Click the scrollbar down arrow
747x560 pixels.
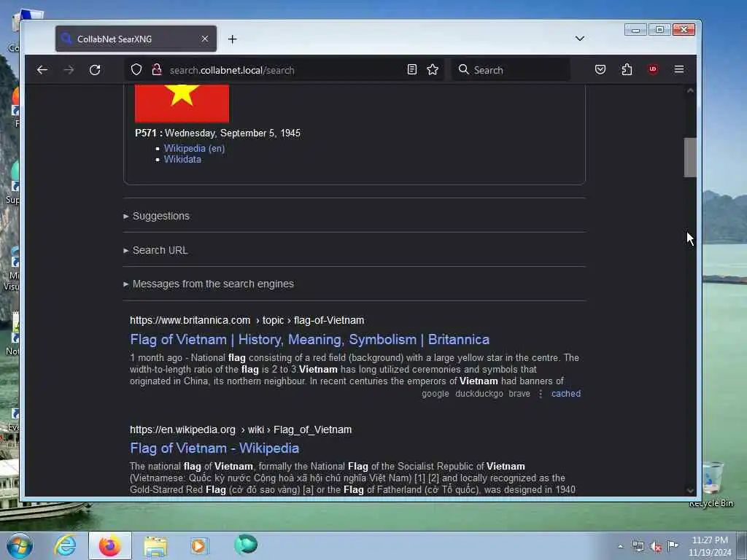point(690,491)
